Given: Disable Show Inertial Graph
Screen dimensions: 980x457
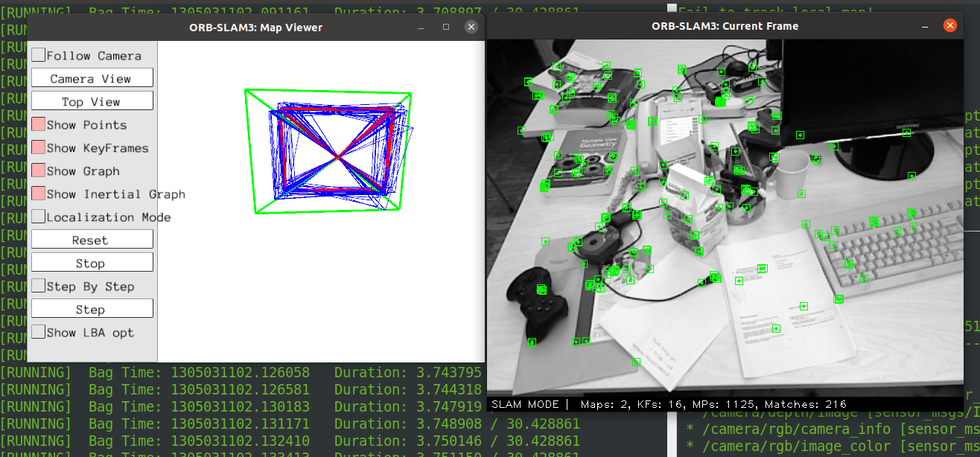Looking at the screenshot, I should point(38,194).
